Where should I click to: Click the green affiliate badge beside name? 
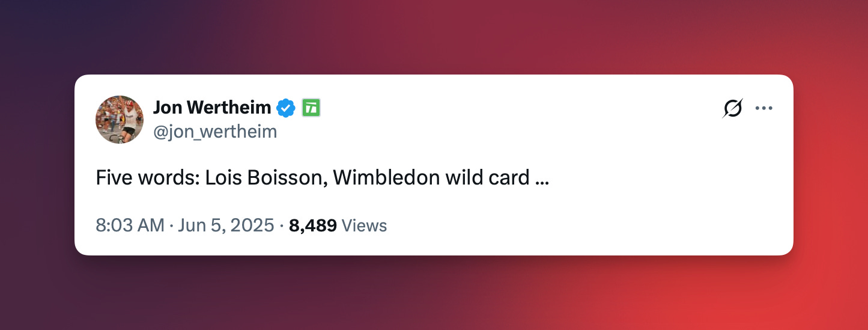point(311,108)
